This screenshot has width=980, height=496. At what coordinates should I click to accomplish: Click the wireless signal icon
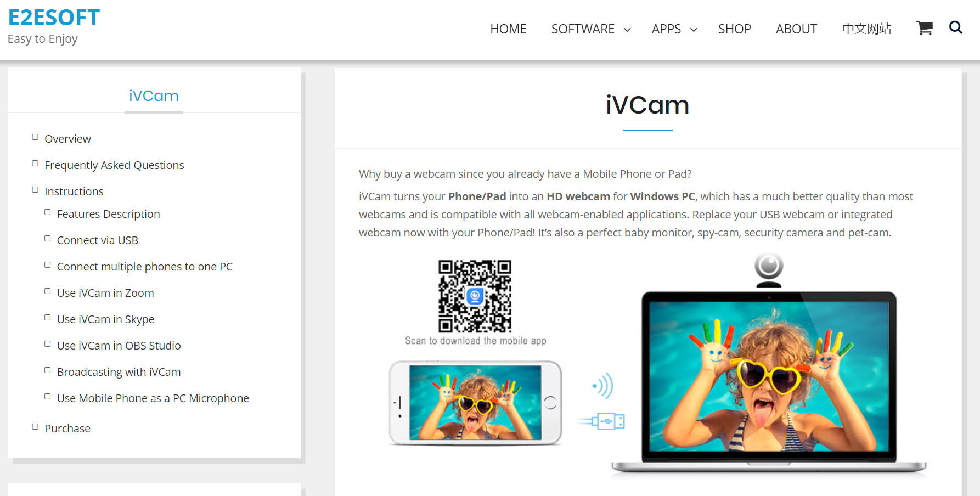pyautogui.click(x=602, y=386)
